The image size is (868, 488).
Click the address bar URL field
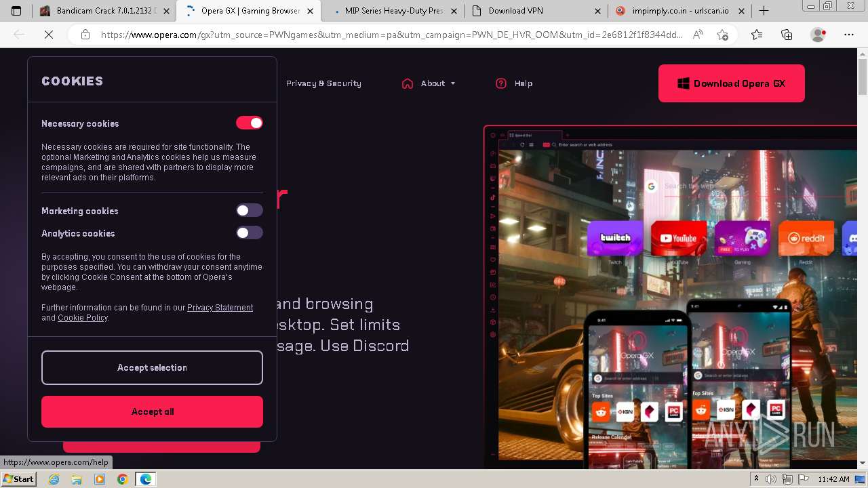(391, 35)
